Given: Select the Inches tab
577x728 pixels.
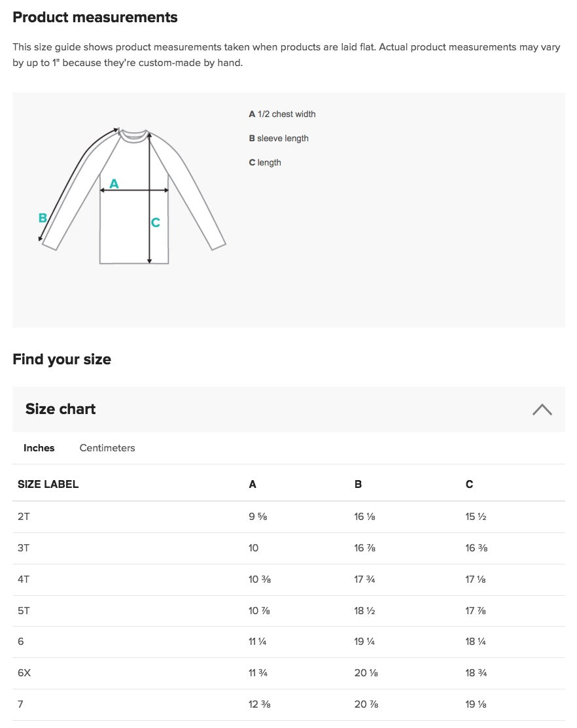Looking at the screenshot, I should pyautogui.click(x=39, y=448).
